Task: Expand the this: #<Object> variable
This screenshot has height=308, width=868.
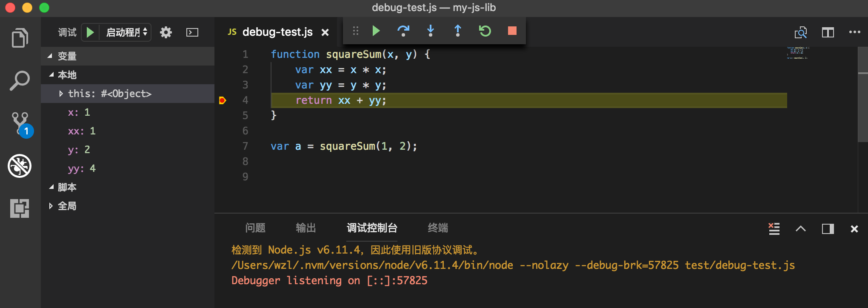Action: click(61, 94)
